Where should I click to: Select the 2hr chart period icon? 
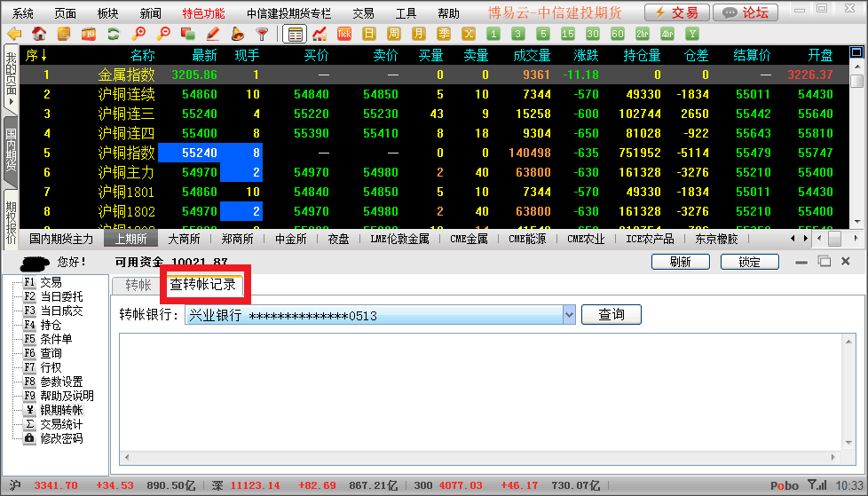[643, 35]
